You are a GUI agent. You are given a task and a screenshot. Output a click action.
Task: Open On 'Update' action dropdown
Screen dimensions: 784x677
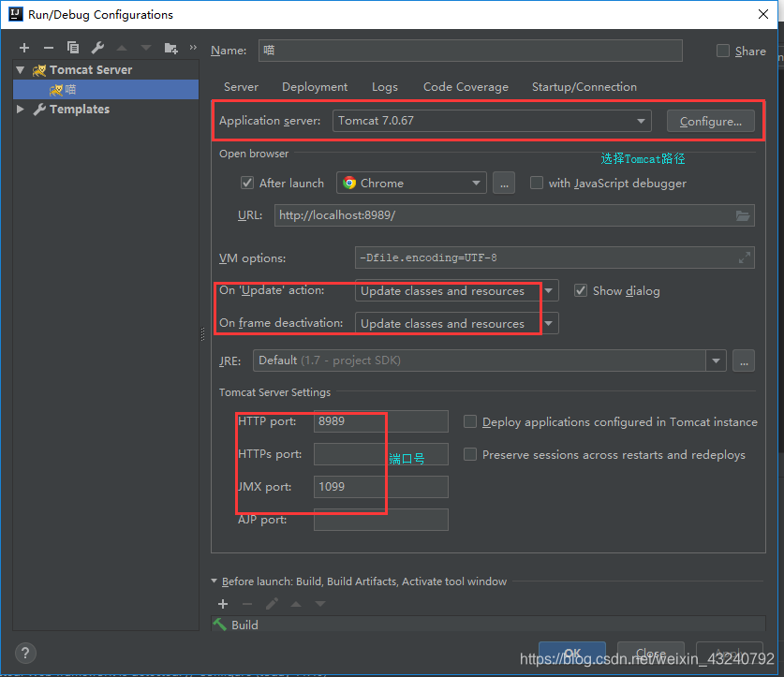click(457, 291)
